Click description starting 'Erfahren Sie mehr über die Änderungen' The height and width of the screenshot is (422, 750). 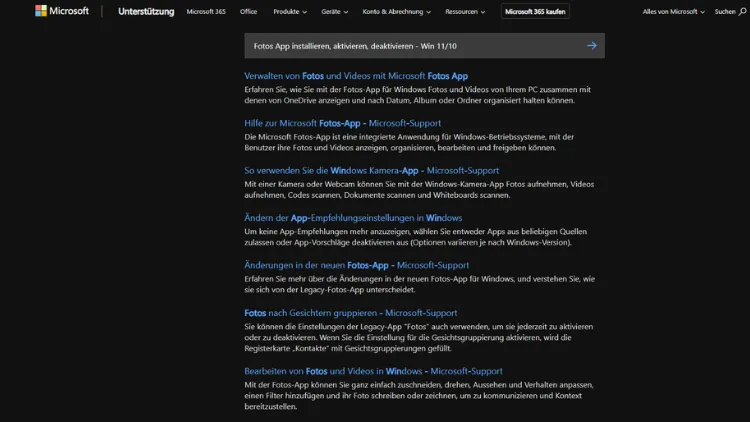point(419,284)
